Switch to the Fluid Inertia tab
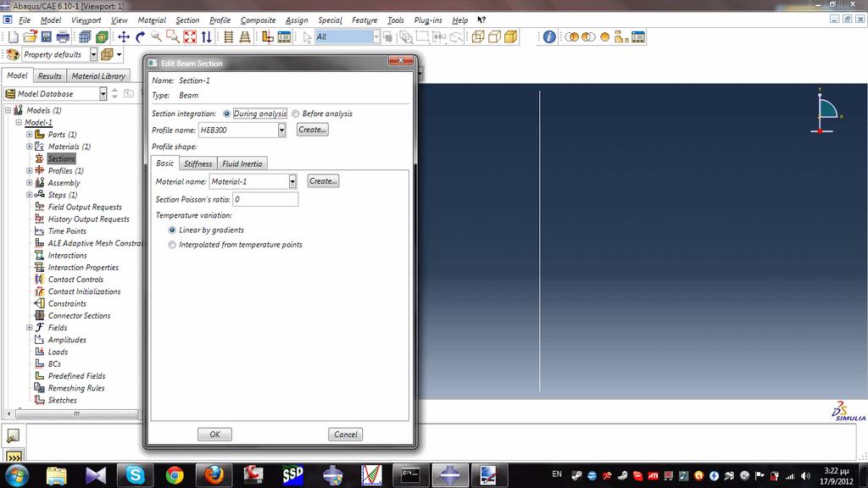Viewport: 868px width, 488px height. click(242, 164)
